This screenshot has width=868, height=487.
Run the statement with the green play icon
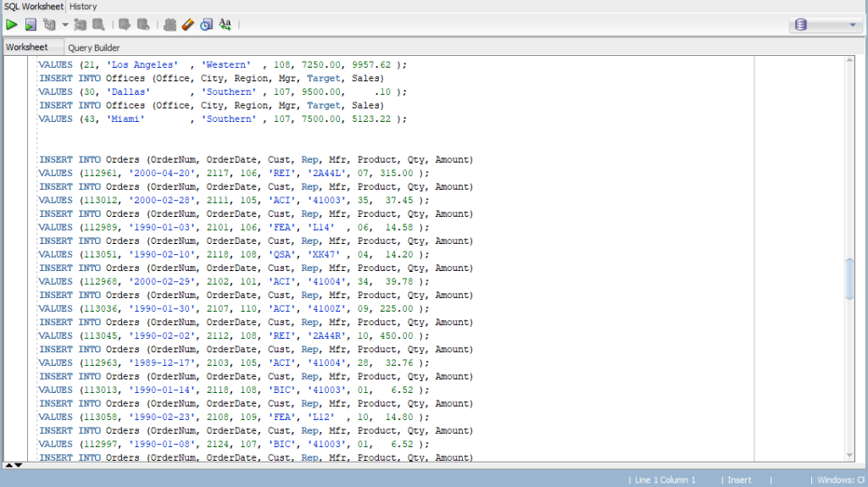pyautogui.click(x=12, y=25)
